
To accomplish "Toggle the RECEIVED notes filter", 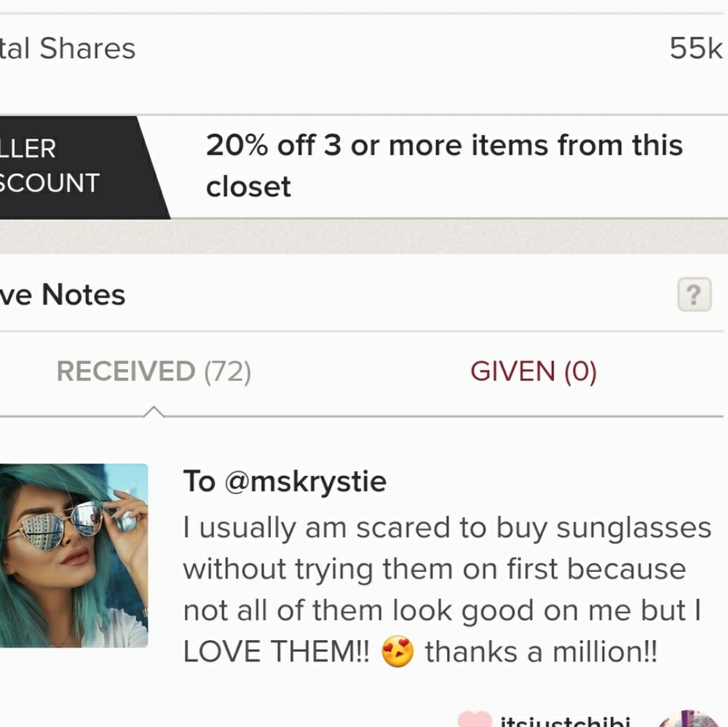I will [x=154, y=371].
